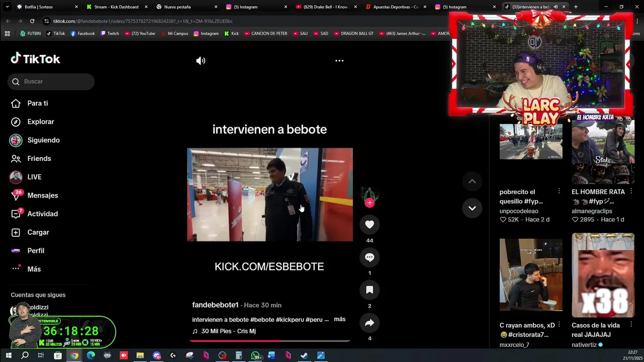The image size is (644, 362).
Task: Click the TikTok logo
Action: (35, 59)
